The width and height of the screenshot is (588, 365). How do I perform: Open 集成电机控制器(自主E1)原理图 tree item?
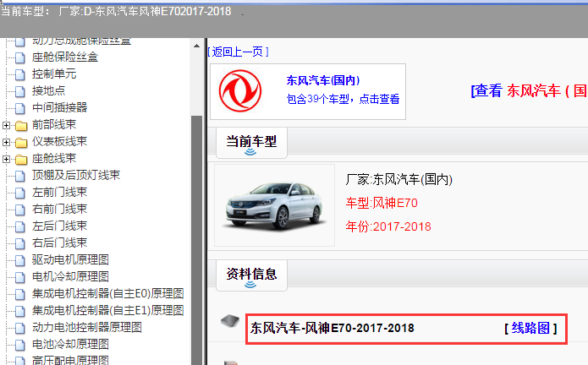108,311
